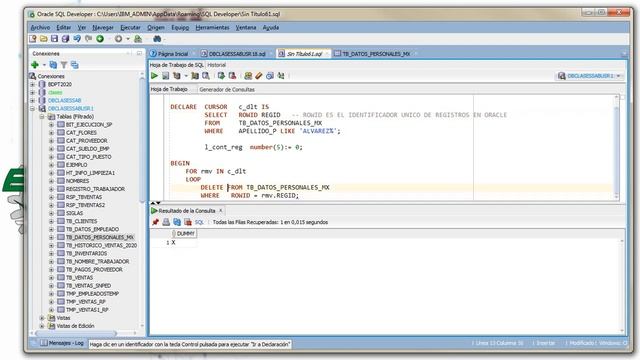Click the red pin icon in query result
Screen dimensions: 640x360
pyautogui.click(x=155, y=222)
